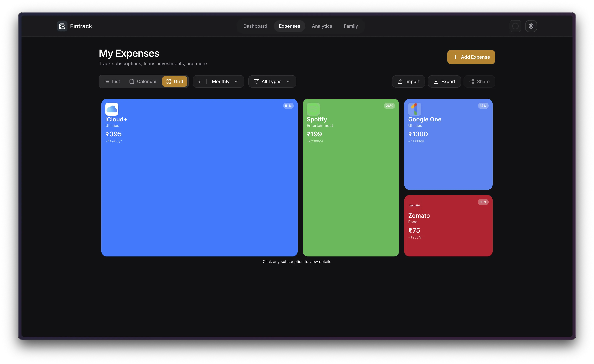Click the Share button
Viewport: 594px width, 364px height.
point(479,81)
